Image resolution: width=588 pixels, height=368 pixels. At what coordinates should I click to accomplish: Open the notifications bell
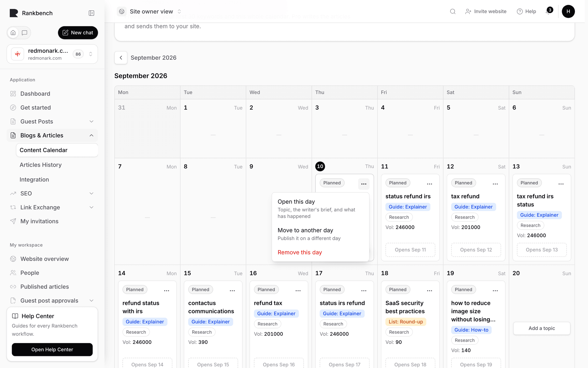548,12
